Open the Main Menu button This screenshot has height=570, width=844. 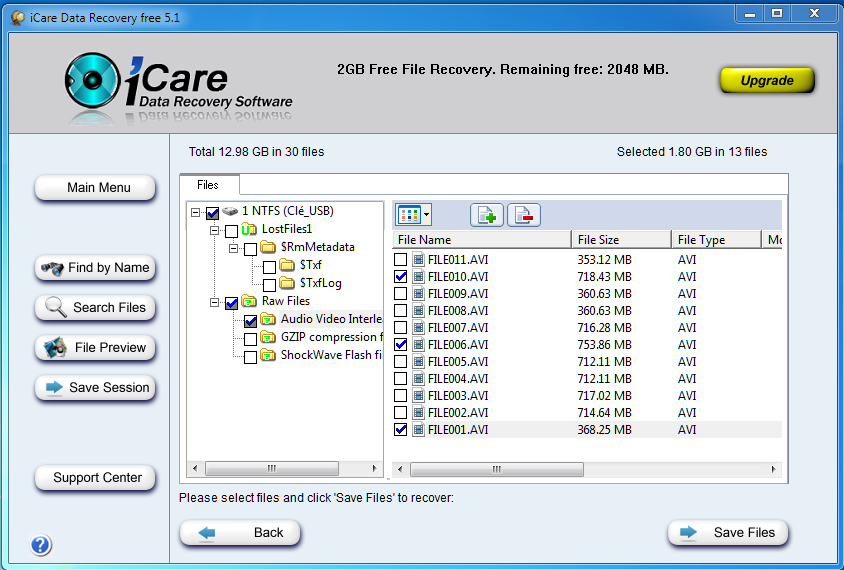click(95, 188)
